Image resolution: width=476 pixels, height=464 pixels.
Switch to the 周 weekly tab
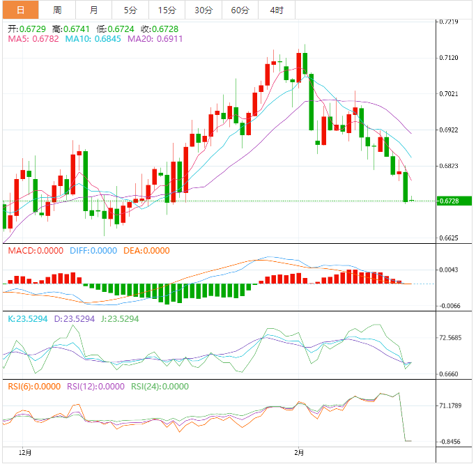point(56,10)
